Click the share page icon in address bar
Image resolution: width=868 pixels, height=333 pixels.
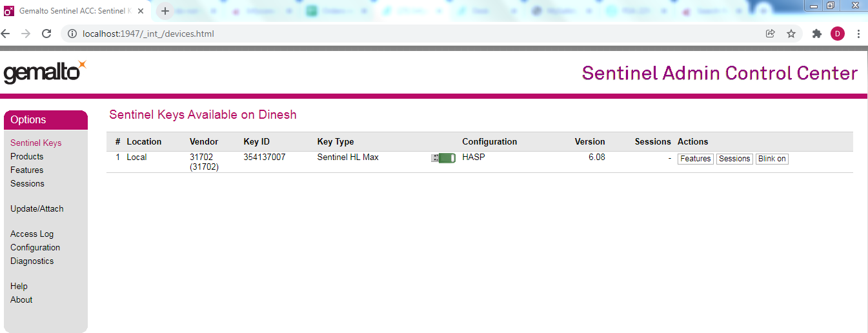[770, 34]
